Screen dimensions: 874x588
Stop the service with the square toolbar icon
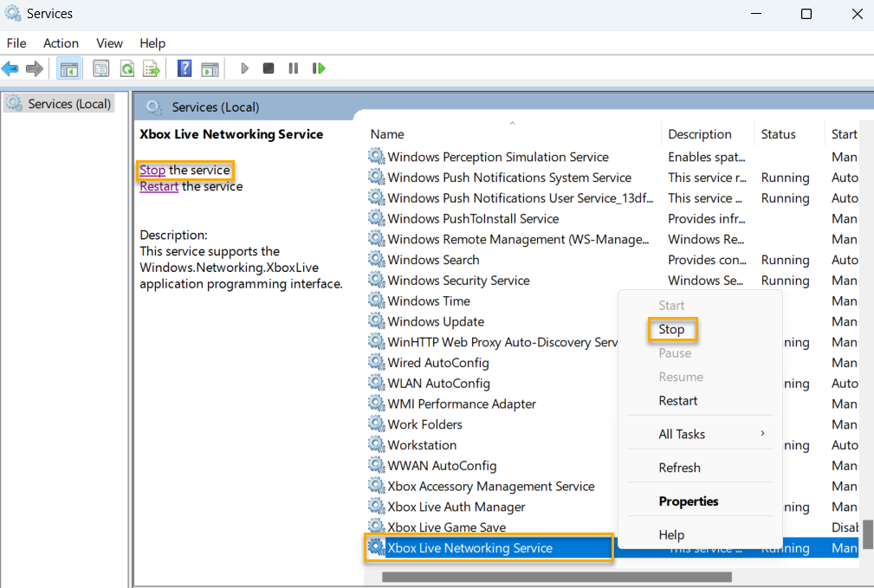269,68
